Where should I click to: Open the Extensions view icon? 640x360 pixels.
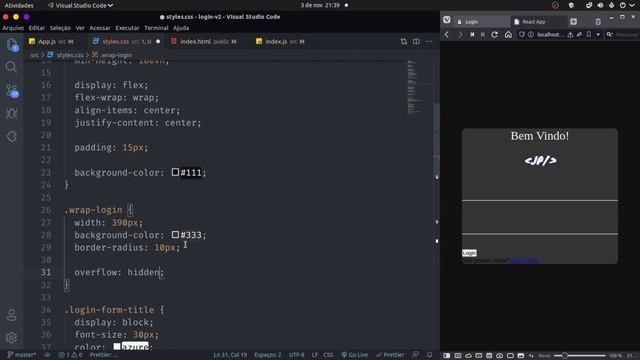click(11, 136)
